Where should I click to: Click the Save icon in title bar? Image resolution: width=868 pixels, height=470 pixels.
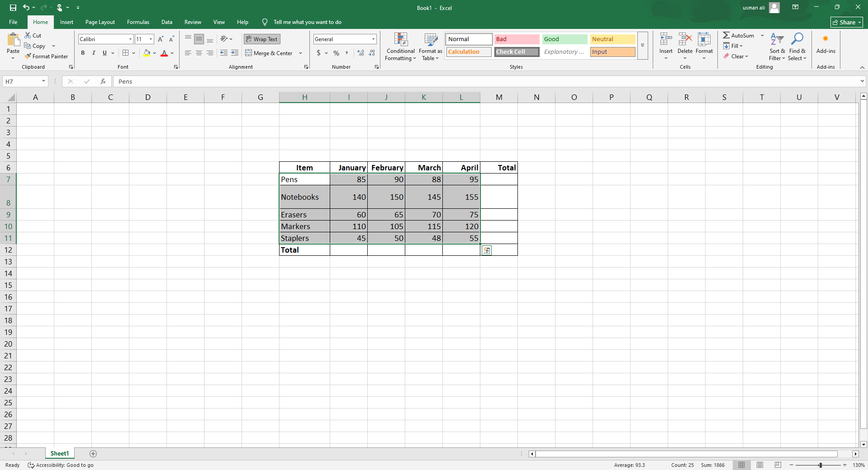coord(13,8)
